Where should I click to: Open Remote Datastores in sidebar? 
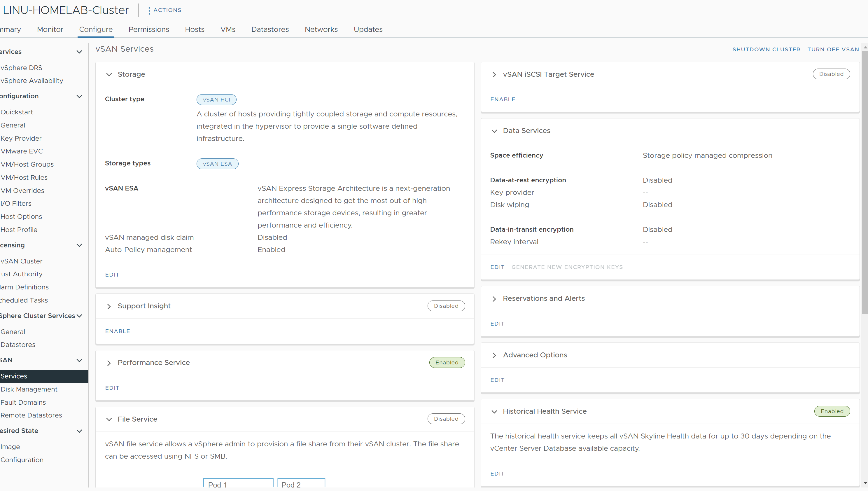pos(31,415)
